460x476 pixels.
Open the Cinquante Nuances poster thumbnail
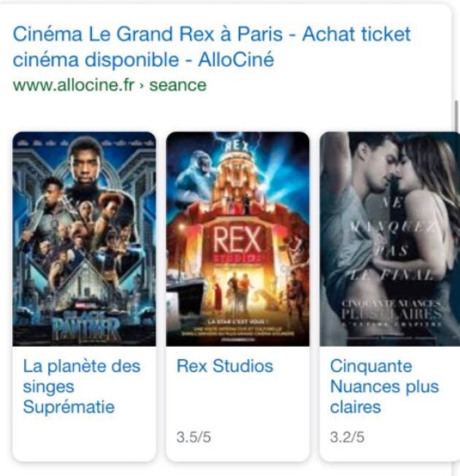pos(390,239)
